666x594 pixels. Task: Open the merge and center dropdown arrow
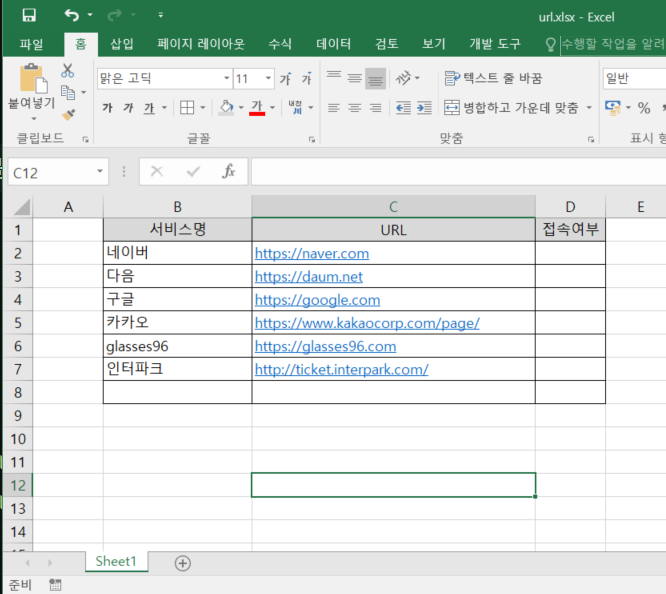(589, 108)
